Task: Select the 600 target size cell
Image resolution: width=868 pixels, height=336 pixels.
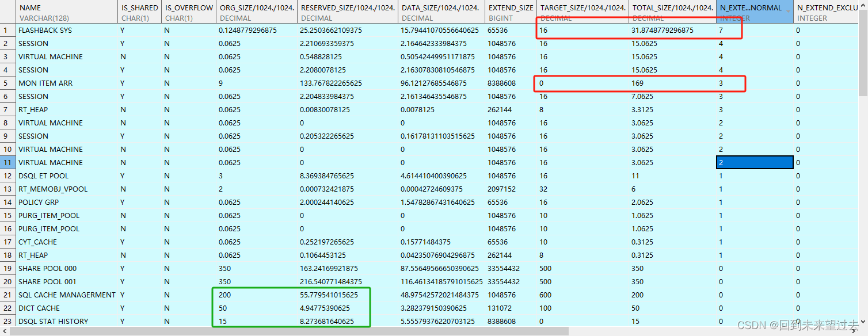Action: click(x=583, y=295)
